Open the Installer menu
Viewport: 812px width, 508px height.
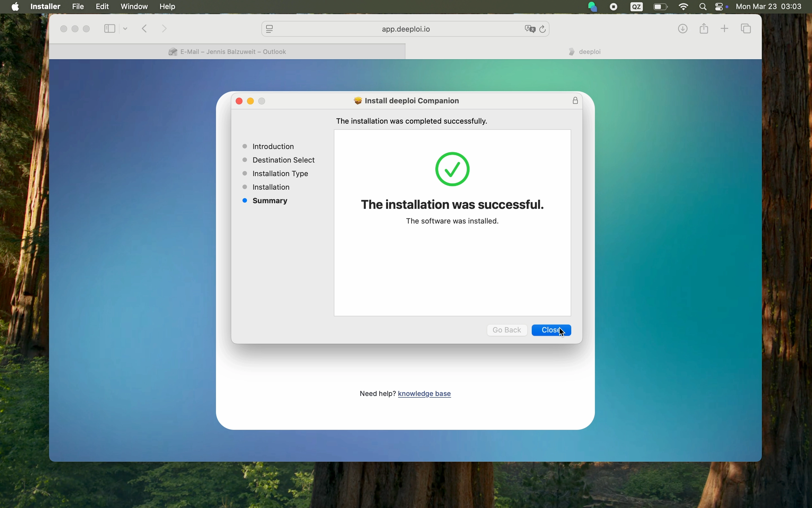click(x=45, y=7)
